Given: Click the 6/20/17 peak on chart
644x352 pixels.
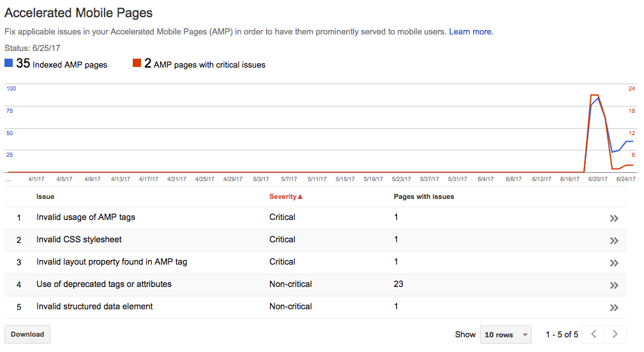Looking at the screenshot, I should [x=594, y=96].
